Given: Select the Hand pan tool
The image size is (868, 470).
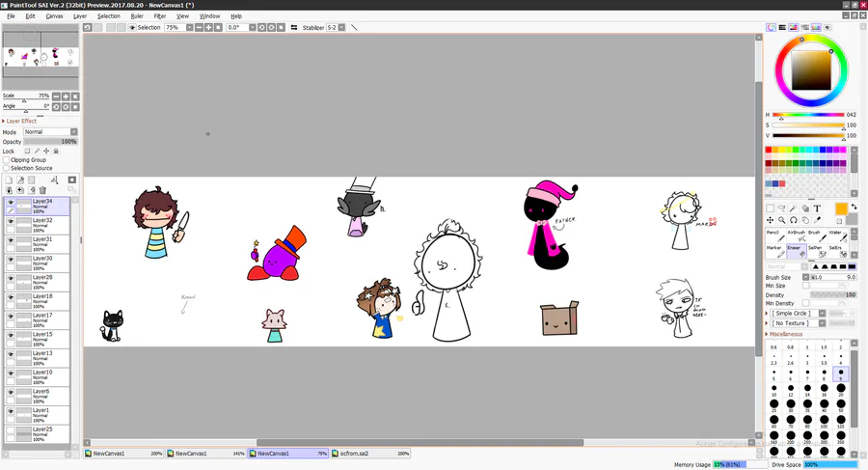Looking at the screenshot, I should [805, 220].
